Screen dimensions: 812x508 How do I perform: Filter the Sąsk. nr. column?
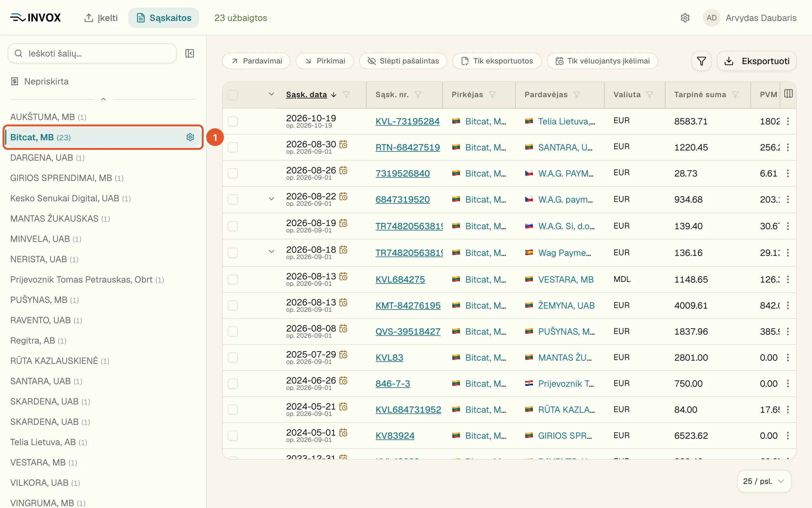click(x=418, y=95)
